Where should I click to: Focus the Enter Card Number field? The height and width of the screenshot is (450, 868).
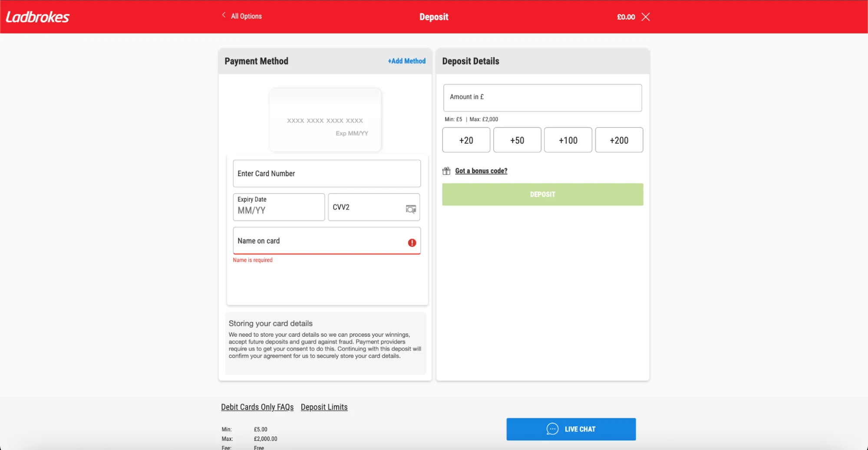327,174
